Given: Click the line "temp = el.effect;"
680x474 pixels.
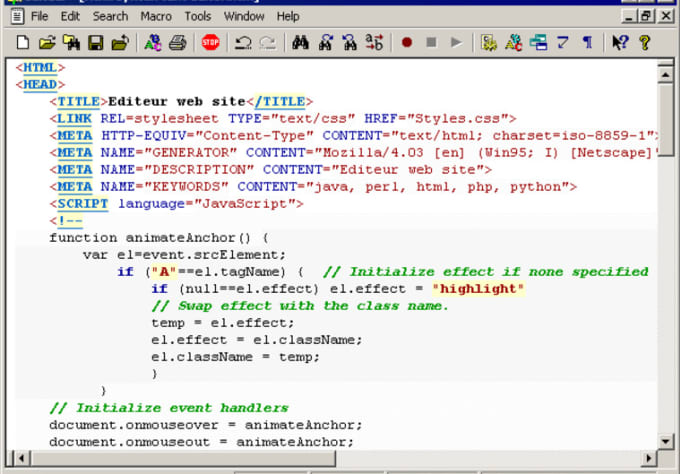Looking at the screenshot, I should coord(222,323).
